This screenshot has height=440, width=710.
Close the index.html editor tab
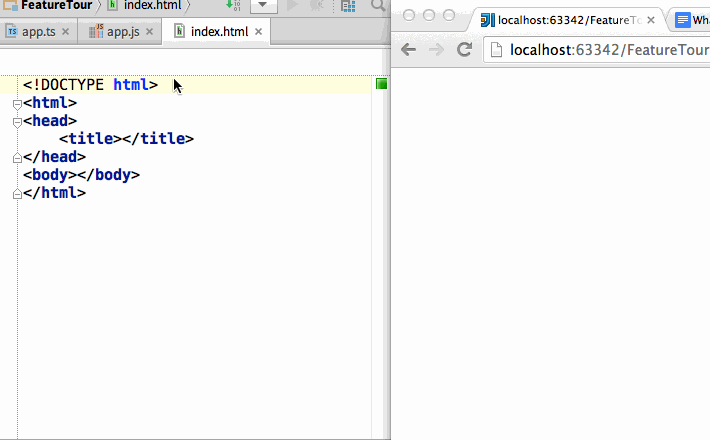(258, 32)
